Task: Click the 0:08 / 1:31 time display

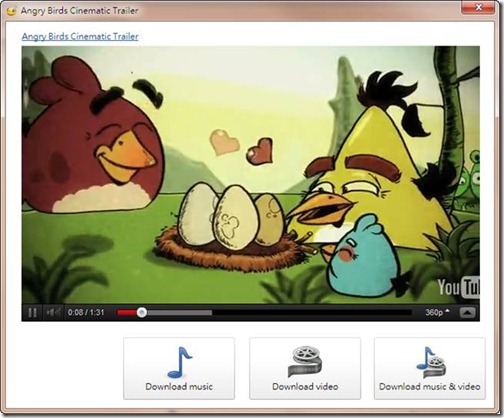Action: (x=86, y=312)
